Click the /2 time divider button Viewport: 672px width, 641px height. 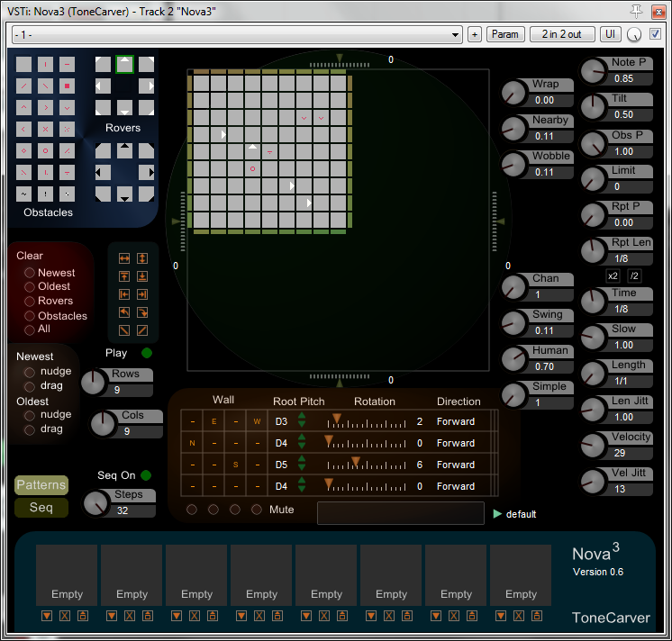coord(635,275)
